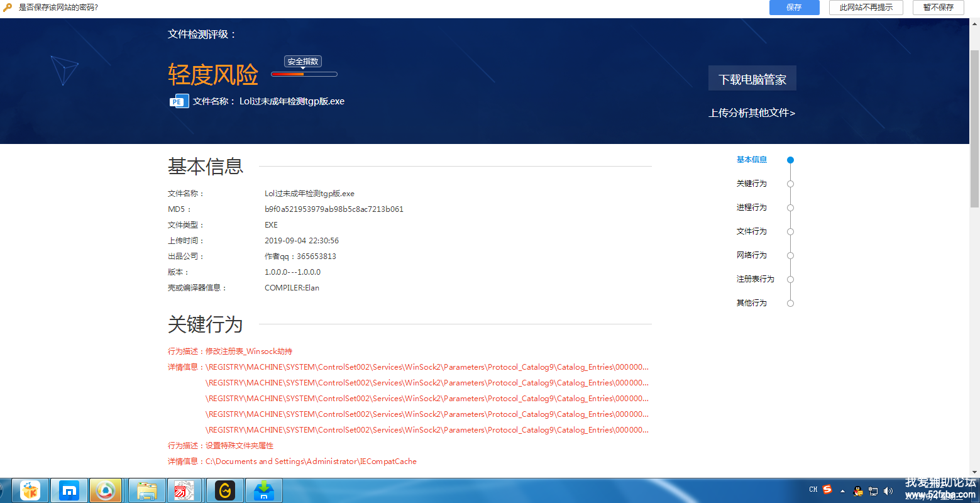Open QQ penguin tray icon
This screenshot has width=980, height=503.
click(x=858, y=491)
